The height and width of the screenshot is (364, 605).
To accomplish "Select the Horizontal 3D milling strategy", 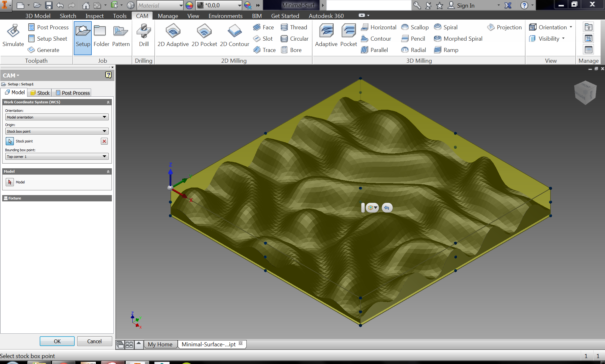I will click(378, 27).
